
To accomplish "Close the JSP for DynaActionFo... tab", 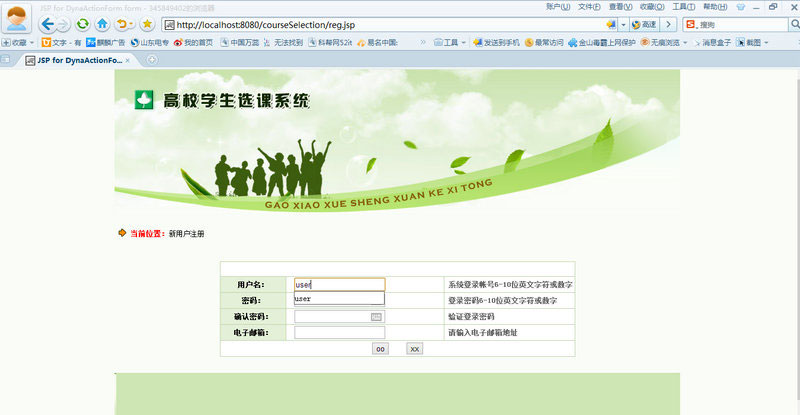I will pos(128,60).
